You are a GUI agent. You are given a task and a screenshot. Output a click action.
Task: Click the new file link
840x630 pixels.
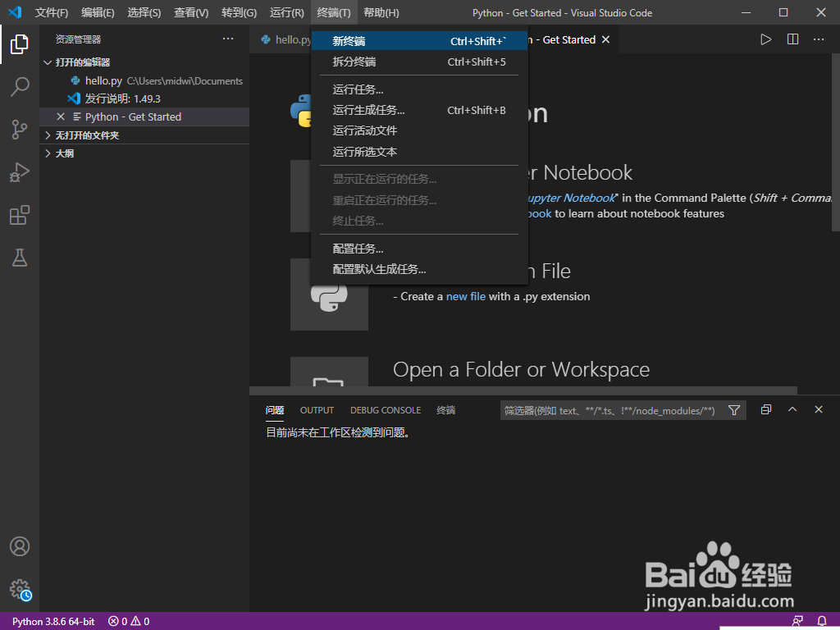pyautogui.click(x=466, y=296)
